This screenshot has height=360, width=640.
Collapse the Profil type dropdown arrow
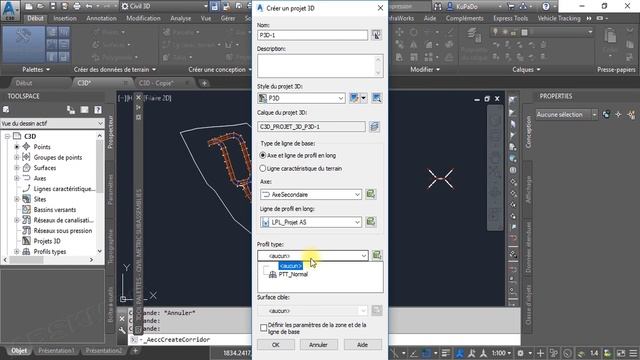tap(364, 256)
